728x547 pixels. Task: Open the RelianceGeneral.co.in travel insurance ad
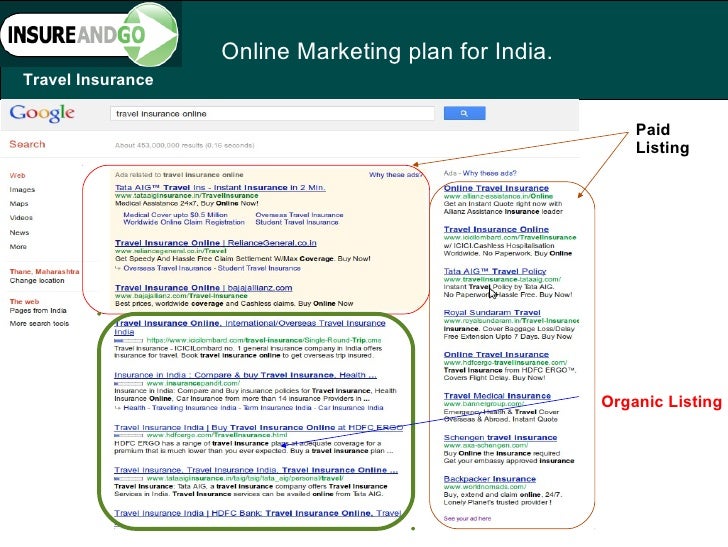tap(215, 242)
